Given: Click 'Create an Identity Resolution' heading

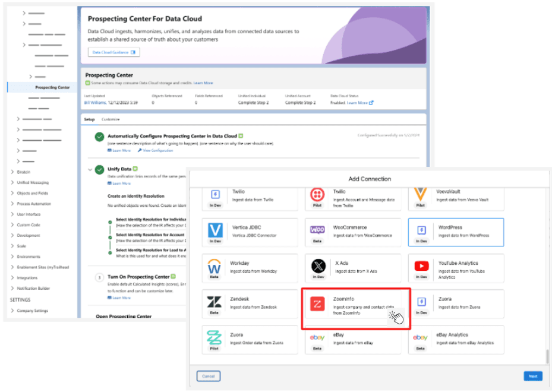Looking at the screenshot, I should click(136, 196).
